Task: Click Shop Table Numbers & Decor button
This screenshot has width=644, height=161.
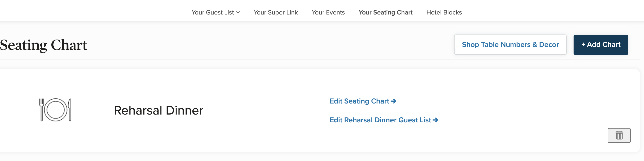Action: [510, 45]
